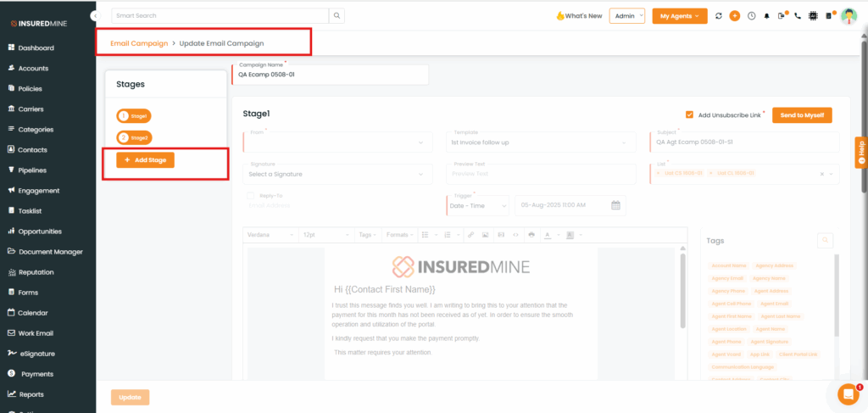Click the Campaign Name input field
868x413 pixels.
click(331, 75)
